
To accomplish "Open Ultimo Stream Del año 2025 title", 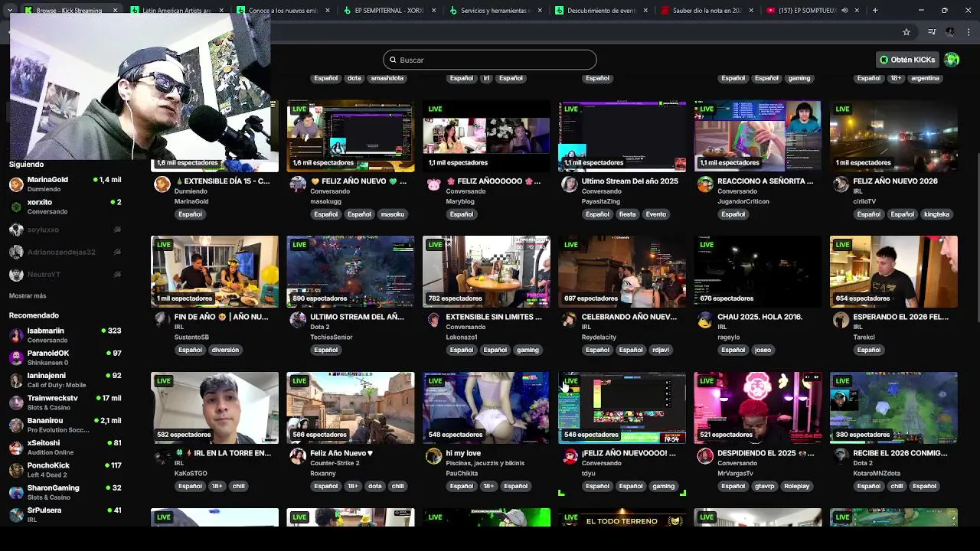I will (x=629, y=181).
